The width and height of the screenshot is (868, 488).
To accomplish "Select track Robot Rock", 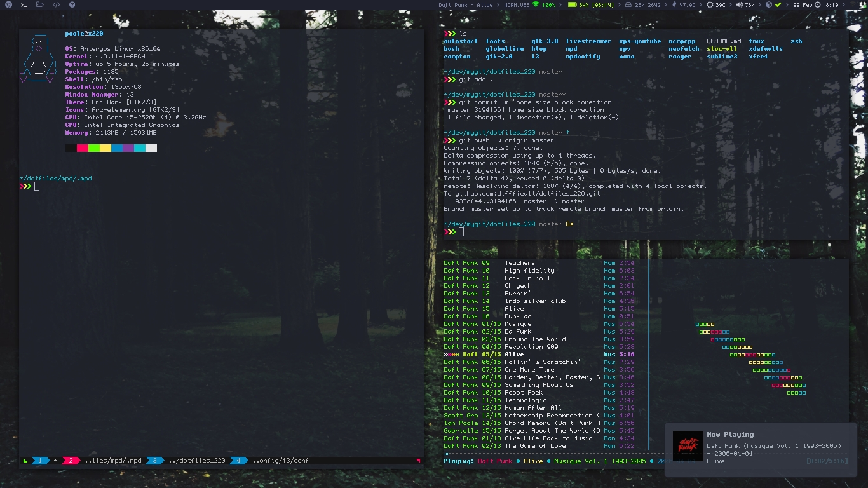I will coord(539,393).
